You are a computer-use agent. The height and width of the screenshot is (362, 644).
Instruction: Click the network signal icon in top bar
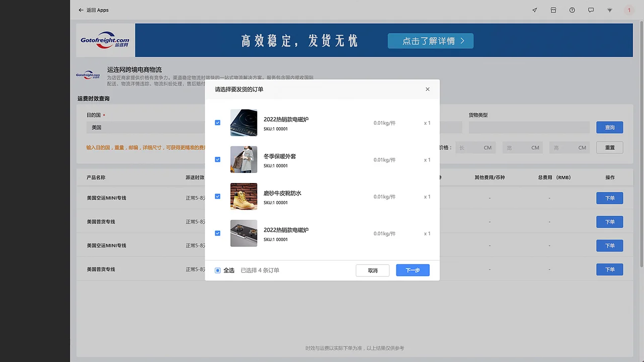tap(610, 10)
